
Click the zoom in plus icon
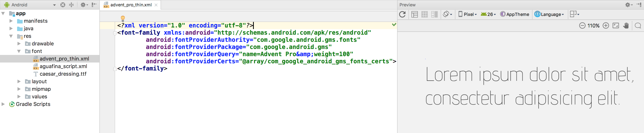point(606,25)
